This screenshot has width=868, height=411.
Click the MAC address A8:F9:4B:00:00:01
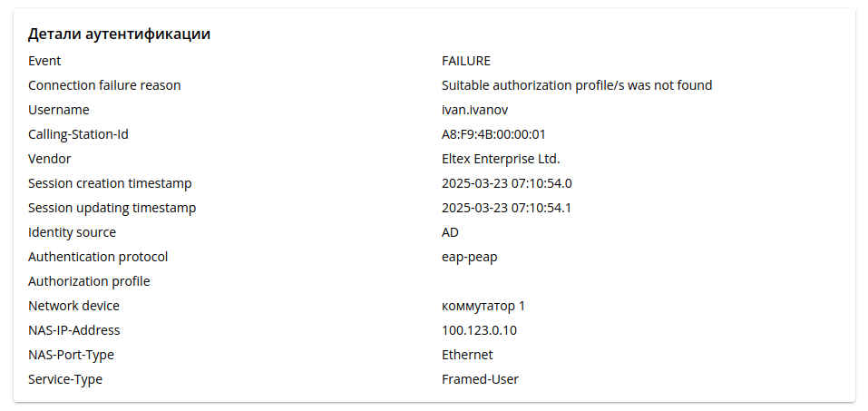pos(493,134)
